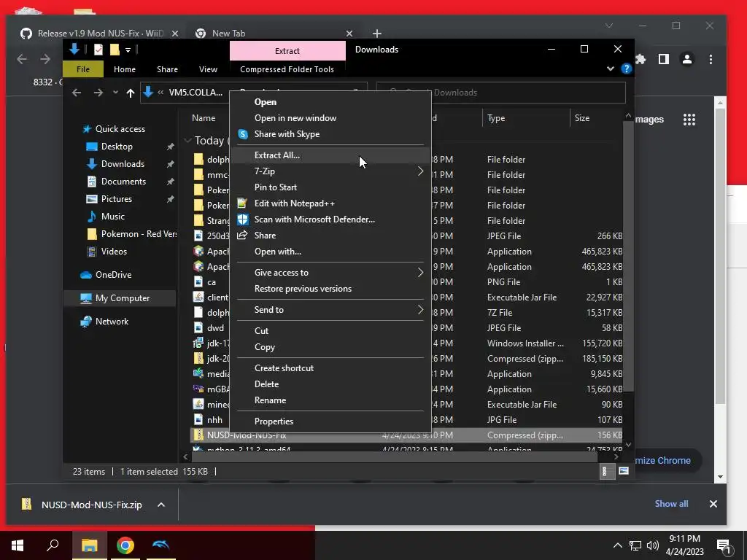Select Edit with Notepad++
Image resolution: width=747 pixels, height=560 pixels.
[x=330, y=203]
